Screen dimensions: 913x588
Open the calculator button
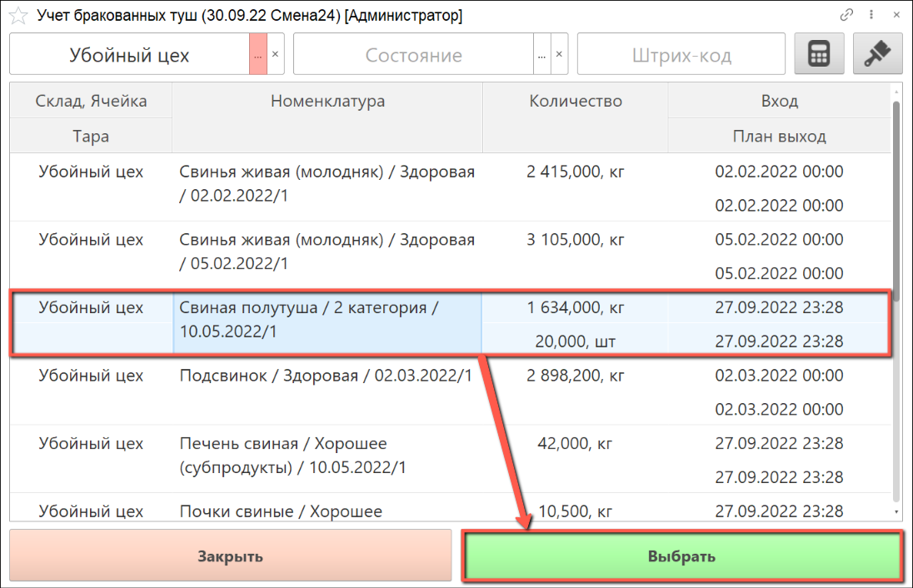[819, 55]
